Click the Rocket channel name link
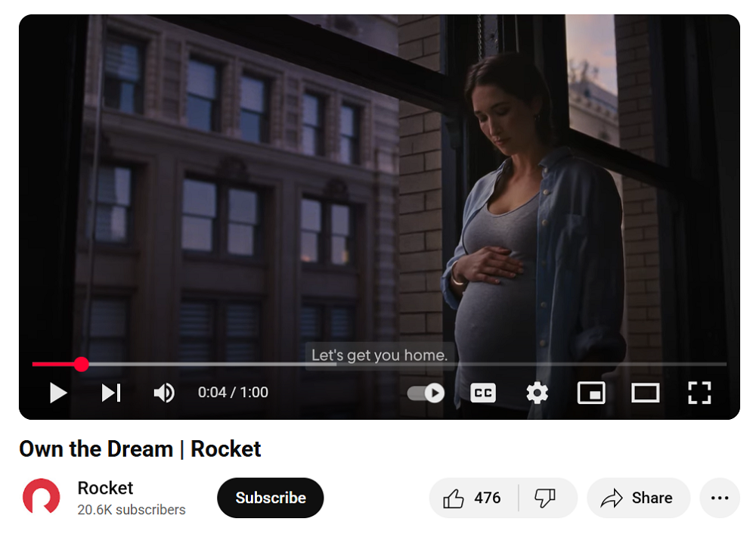This screenshot has height=534, width=756. pos(105,488)
